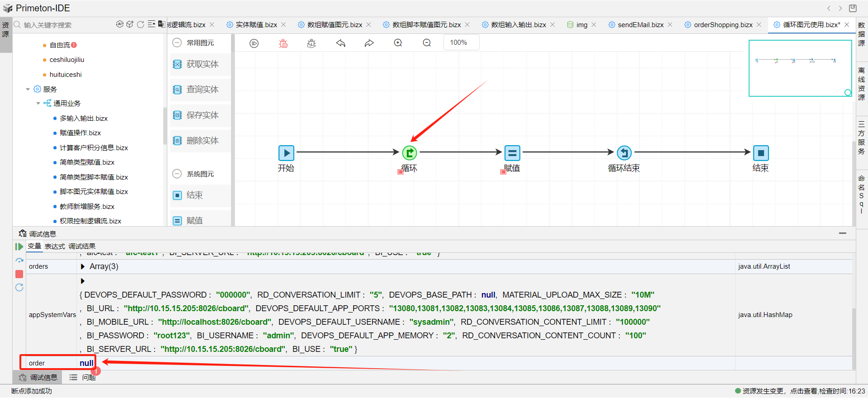The height and width of the screenshot is (398, 868).
Task: Select the 循环 loop node on canvas
Action: tap(410, 153)
